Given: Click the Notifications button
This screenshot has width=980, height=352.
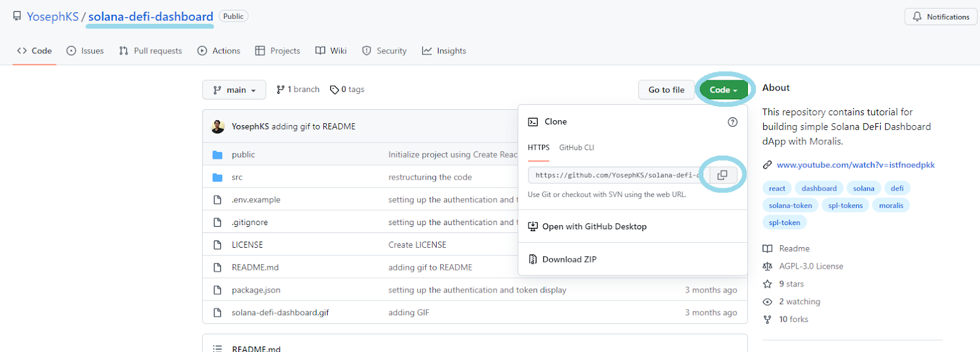Looking at the screenshot, I should point(941,17).
